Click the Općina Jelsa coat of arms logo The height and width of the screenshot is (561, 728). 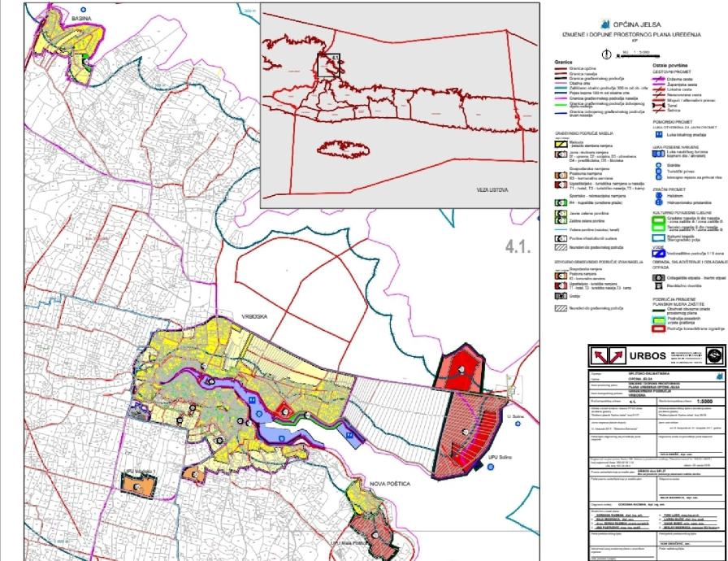point(605,24)
